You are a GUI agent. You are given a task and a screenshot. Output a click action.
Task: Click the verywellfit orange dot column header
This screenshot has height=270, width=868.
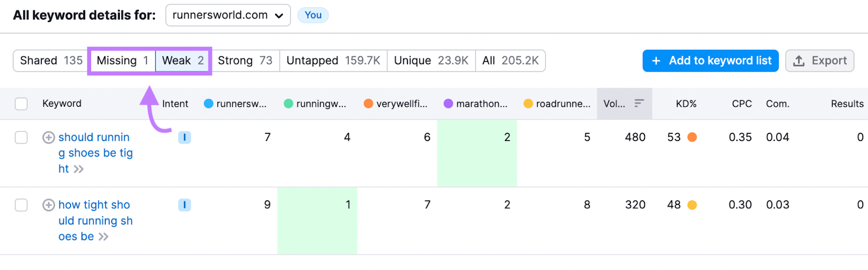pos(395,104)
